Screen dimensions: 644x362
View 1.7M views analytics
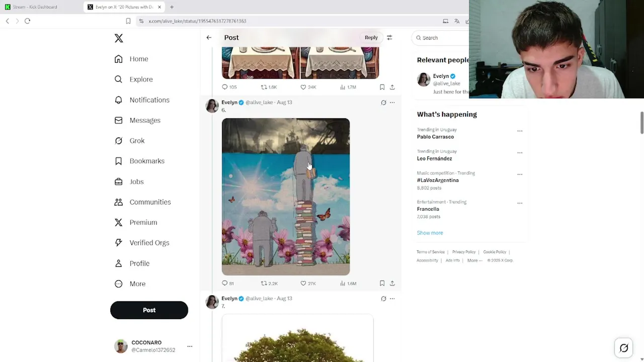(348, 87)
